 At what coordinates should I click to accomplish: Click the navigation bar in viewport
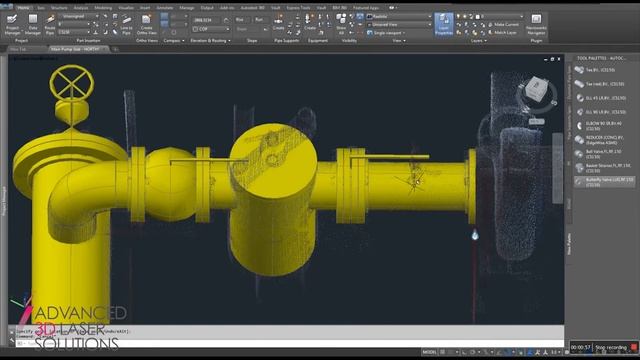pos(558,168)
